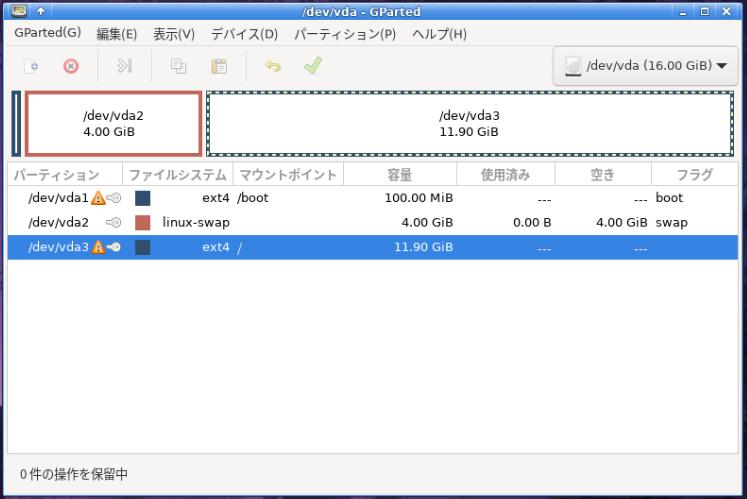747x499 pixels.
Task: Click the フラグ column header
Action: point(695,174)
